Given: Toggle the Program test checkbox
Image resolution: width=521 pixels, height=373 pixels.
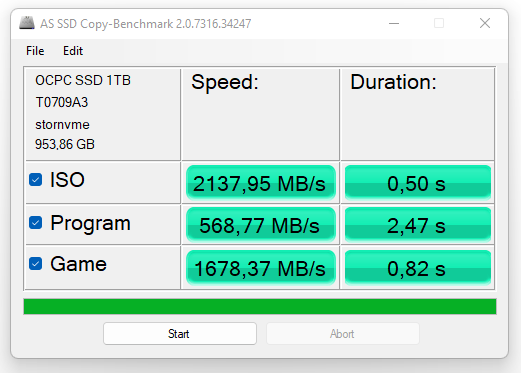Looking at the screenshot, I should point(36,223).
